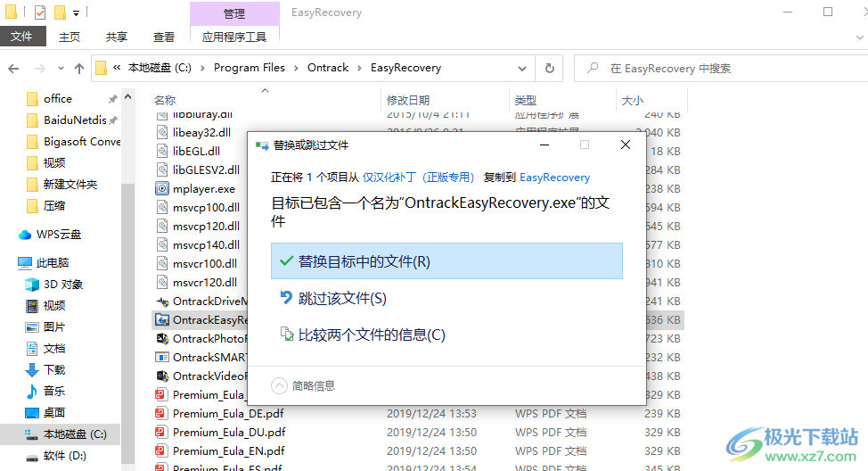Viewport: 868px width, 471px height.
Task: Select libeay32.dll file
Action: (201, 132)
